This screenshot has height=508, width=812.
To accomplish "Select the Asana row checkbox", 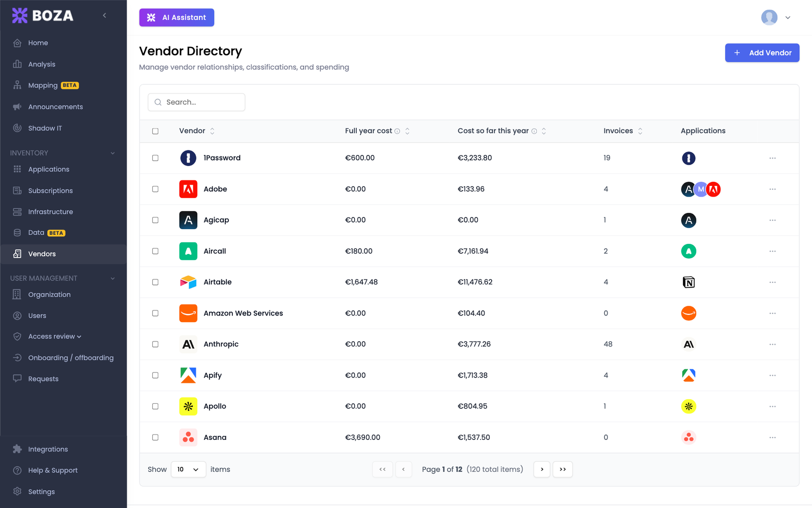I will click(x=155, y=437).
